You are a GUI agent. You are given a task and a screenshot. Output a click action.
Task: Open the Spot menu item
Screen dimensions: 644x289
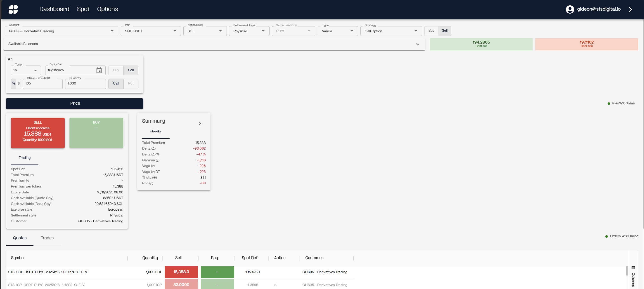[83, 9]
